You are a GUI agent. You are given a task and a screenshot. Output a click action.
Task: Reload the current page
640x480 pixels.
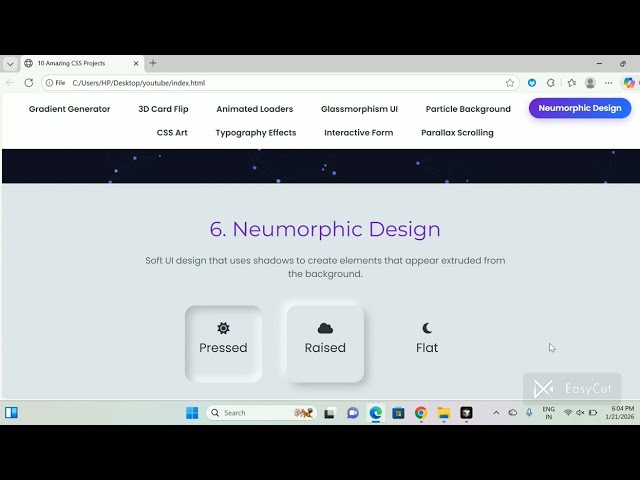coord(29,83)
